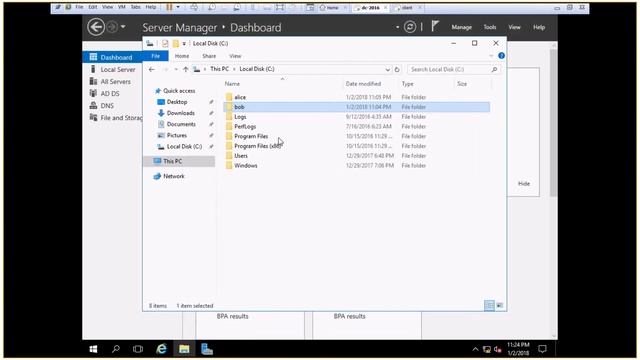Click Local Server icon in sidebar
The width and height of the screenshot is (640, 360).
tap(93, 69)
